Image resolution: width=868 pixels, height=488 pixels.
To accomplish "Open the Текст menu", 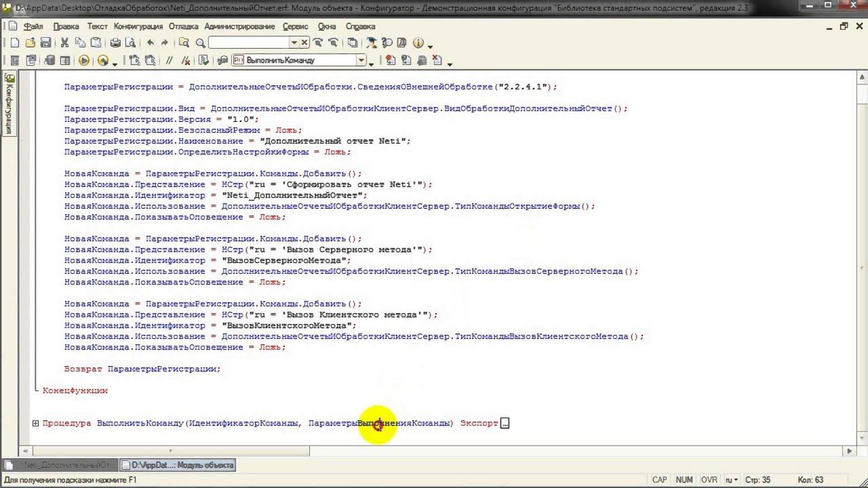I will 97,26.
